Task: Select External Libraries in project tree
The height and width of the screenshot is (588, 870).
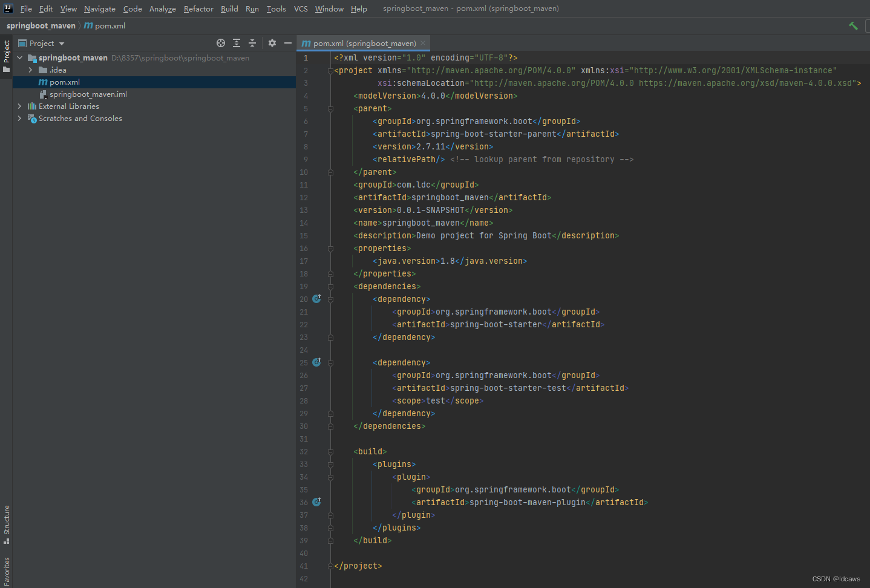Action: click(154, 106)
